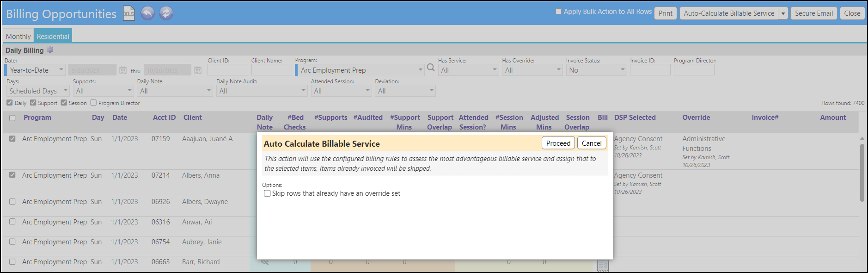Click the end date input field
The width and height of the screenshot is (868, 273).
click(167, 70)
